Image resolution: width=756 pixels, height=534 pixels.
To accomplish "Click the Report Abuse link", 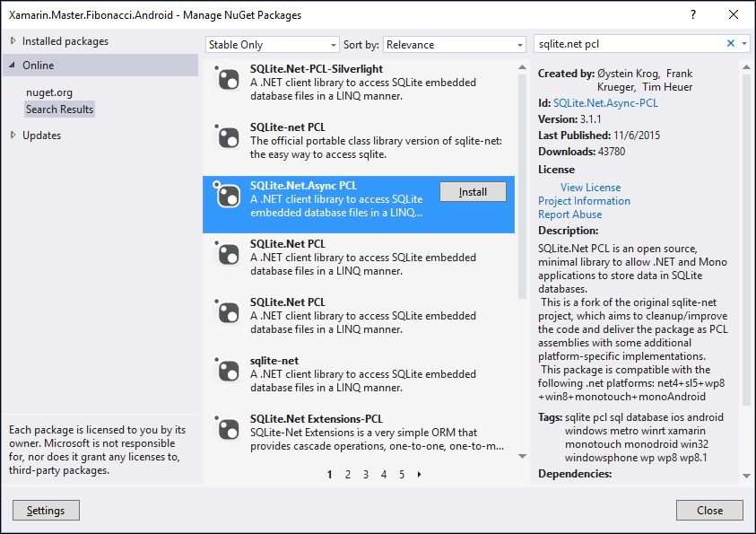I will (x=569, y=214).
